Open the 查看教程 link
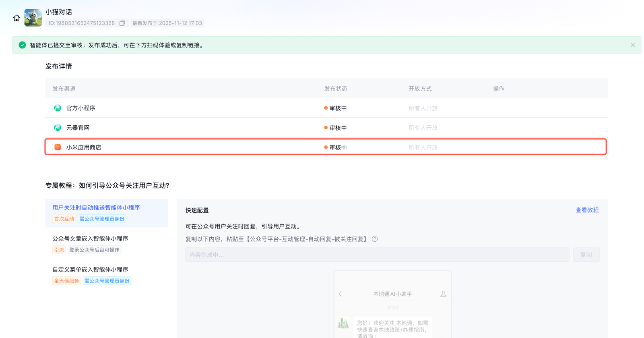Viewport: 644px width, 338px height. (587, 210)
